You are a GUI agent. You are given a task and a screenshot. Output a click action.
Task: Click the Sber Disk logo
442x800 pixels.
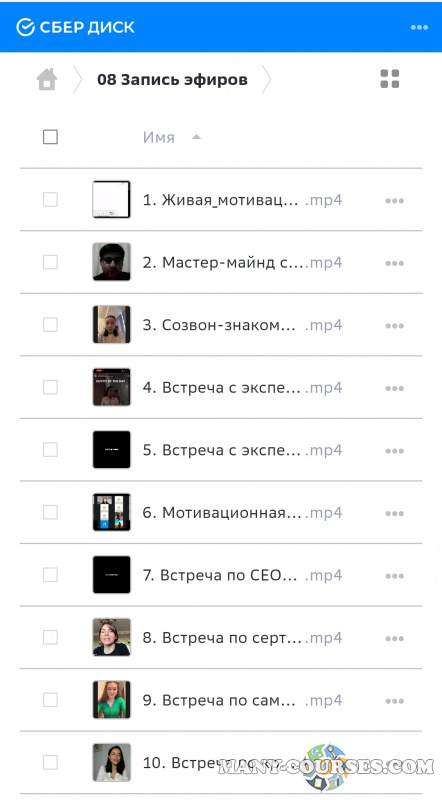75,27
